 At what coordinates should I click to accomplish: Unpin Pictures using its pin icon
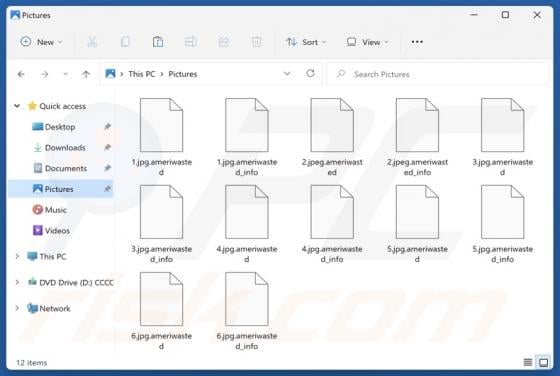click(107, 189)
